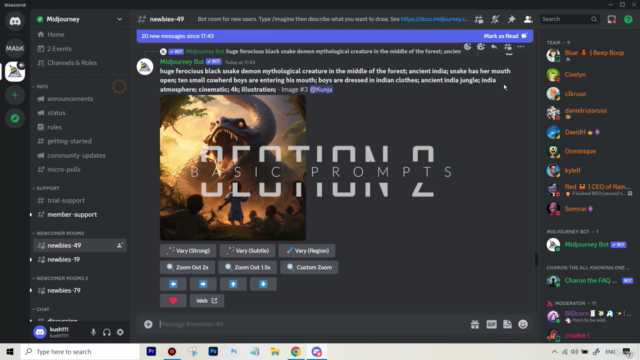Click the Vary (Strong) button
Image resolution: width=640 pixels, height=360 pixels.
point(188,251)
